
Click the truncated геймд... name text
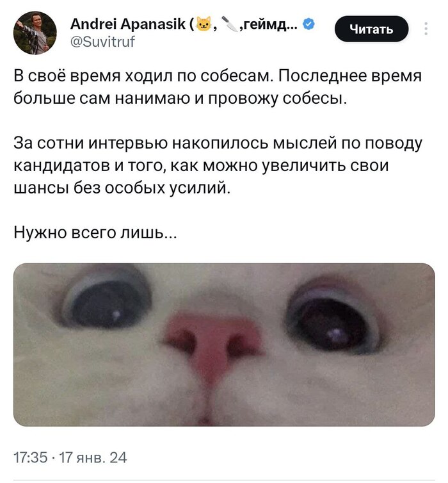pos(268,24)
